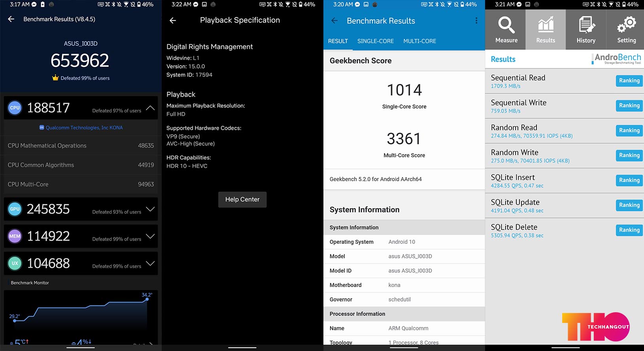Open AndroBench Measure tab

(505, 30)
